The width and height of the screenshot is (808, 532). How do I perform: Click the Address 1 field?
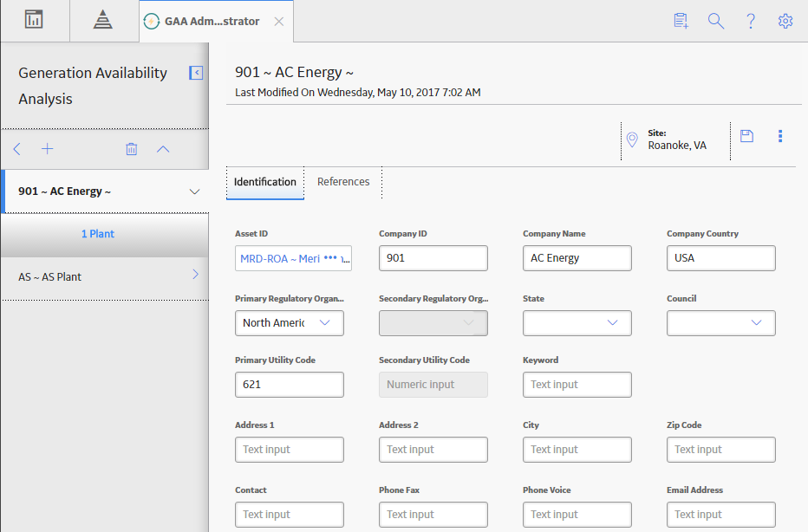pyautogui.click(x=290, y=450)
